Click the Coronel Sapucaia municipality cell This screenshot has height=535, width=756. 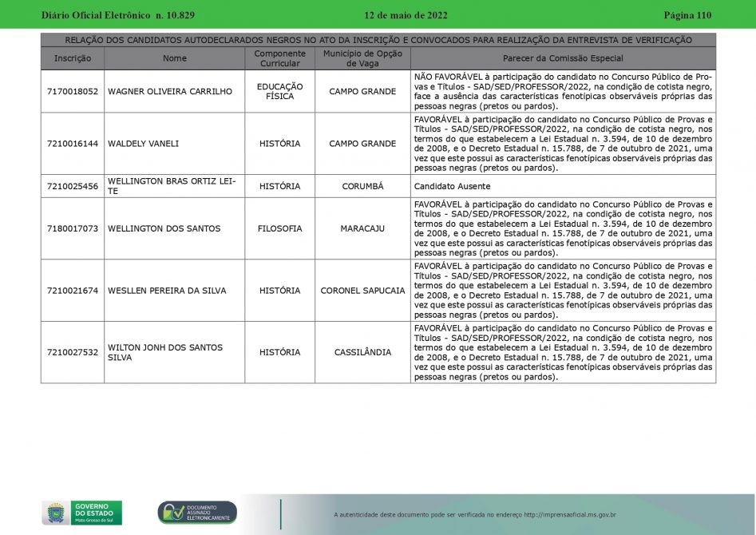[362, 291]
